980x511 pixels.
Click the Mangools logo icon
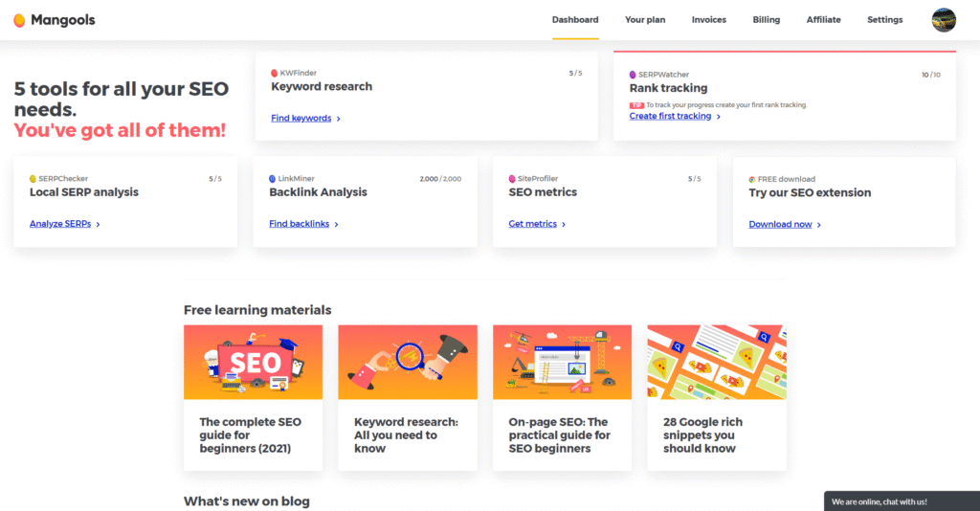19,20
